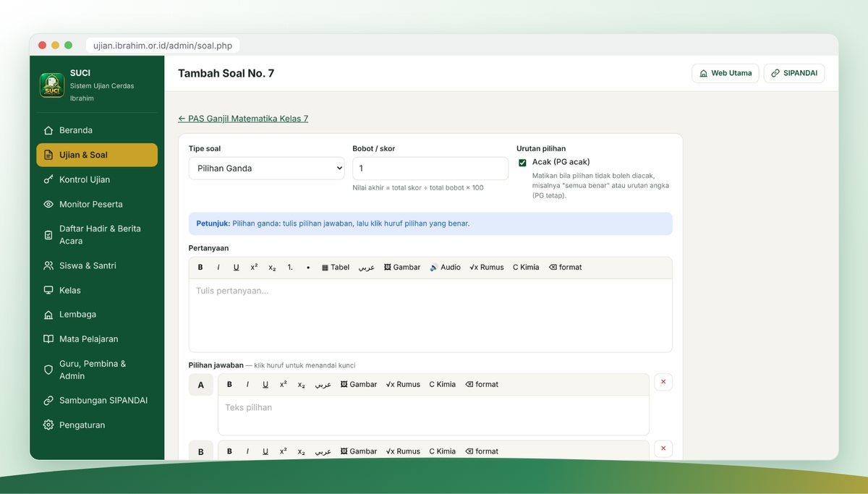
Task: Clear format in Pertanyaan toolbar
Action: [x=565, y=268]
